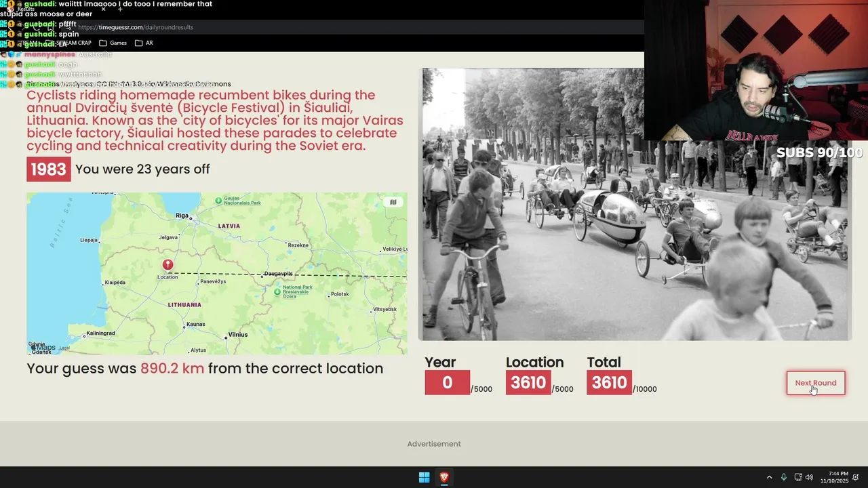Click Kaunas on the map
The image size is (868, 488).
click(195, 325)
